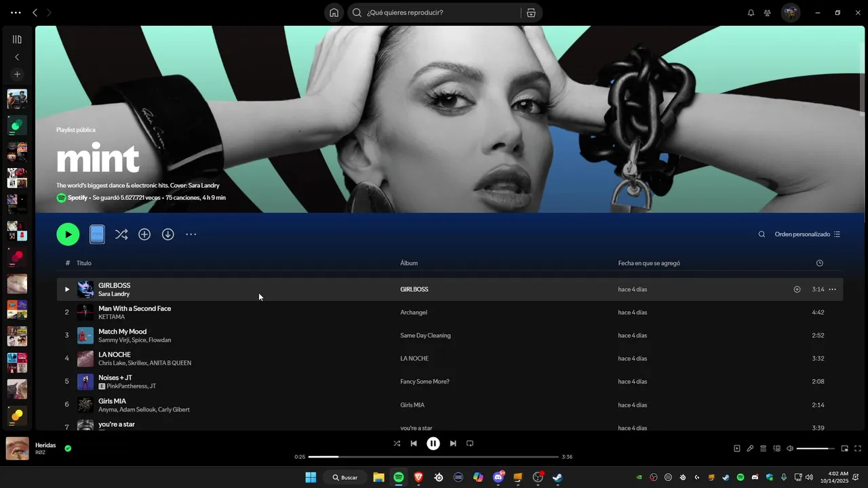The height and width of the screenshot is (488, 868).
Task: Open Discord from the taskbar
Action: coord(498,477)
